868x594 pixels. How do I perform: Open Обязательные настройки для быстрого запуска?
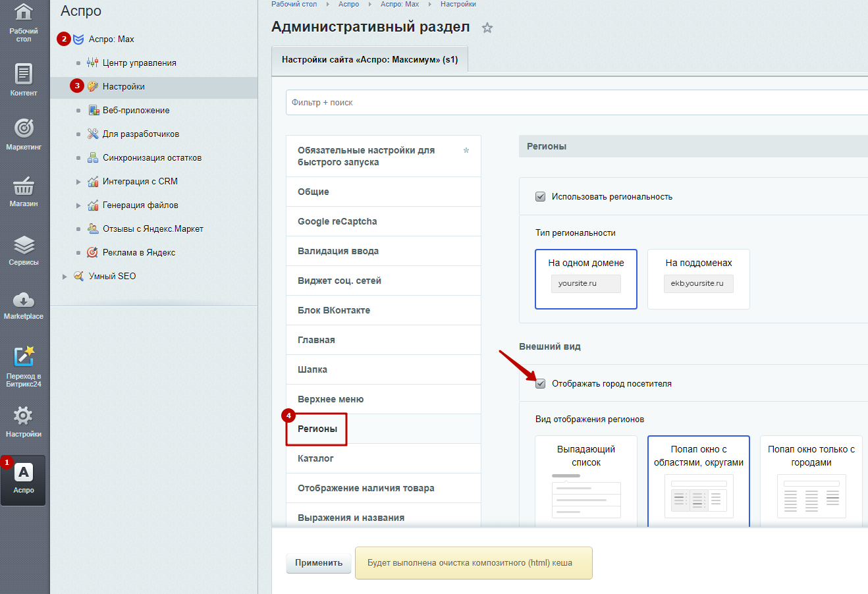coord(383,156)
